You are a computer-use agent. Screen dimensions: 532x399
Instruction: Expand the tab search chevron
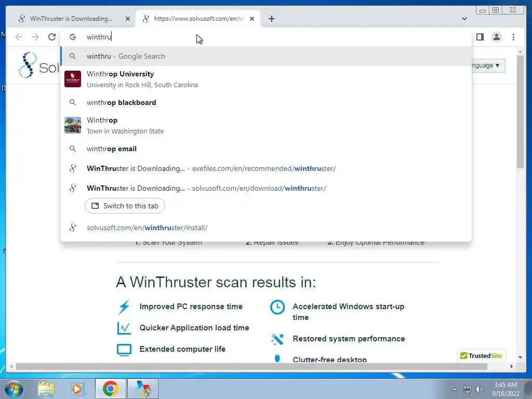[464, 19]
